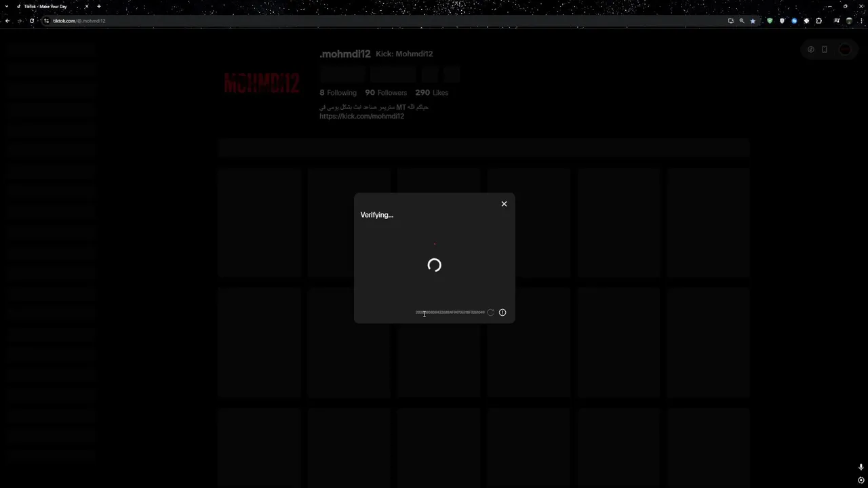Open the Chrome three-dot menu
The width and height of the screenshot is (868, 488).
[861, 21]
